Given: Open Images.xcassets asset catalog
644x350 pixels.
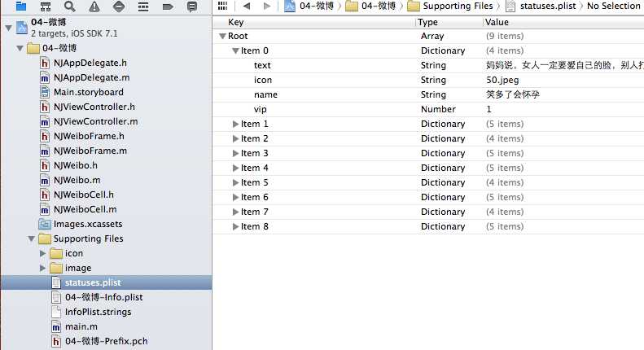Looking at the screenshot, I should click(87, 225).
